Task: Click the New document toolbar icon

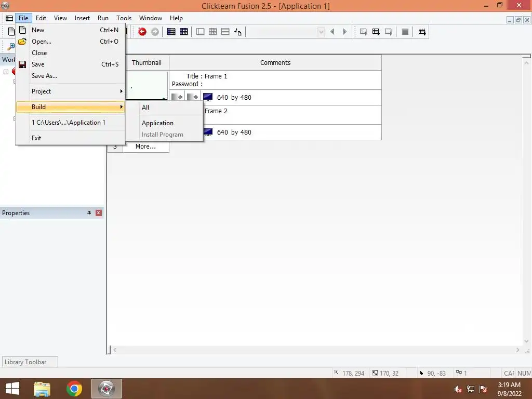Action: tap(11, 32)
